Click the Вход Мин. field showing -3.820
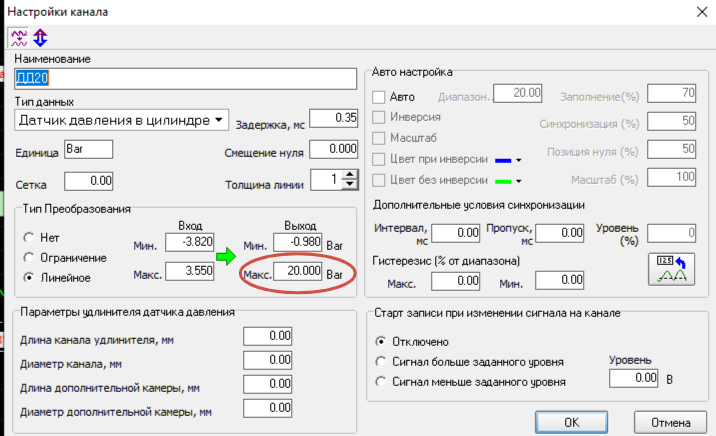The width and height of the screenshot is (716, 436). pyautogui.click(x=190, y=242)
